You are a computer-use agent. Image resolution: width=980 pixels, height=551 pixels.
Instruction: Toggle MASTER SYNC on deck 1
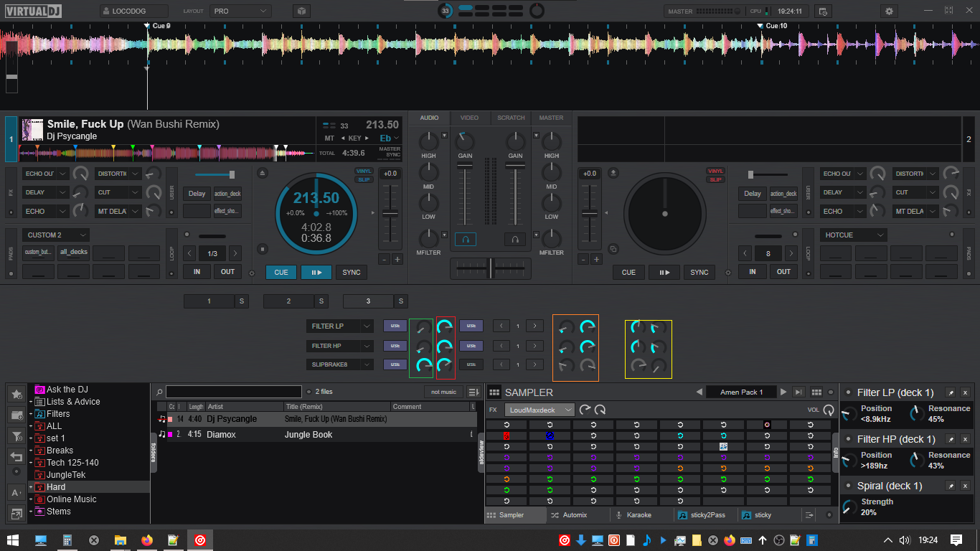tap(390, 151)
